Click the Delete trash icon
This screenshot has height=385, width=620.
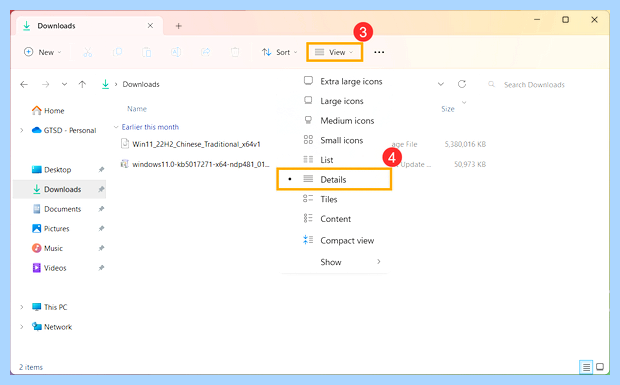click(x=235, y=52)
